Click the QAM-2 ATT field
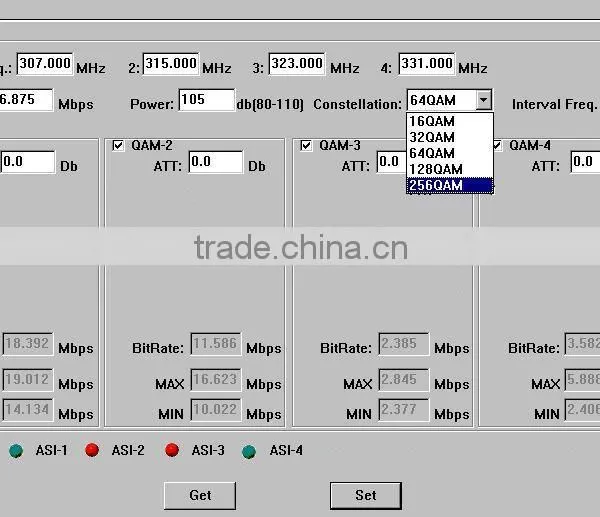 (x=216, y=162)
